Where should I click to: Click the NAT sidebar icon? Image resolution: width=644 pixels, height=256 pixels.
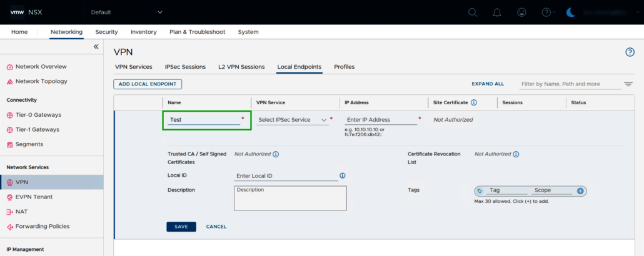click(10, 212)
